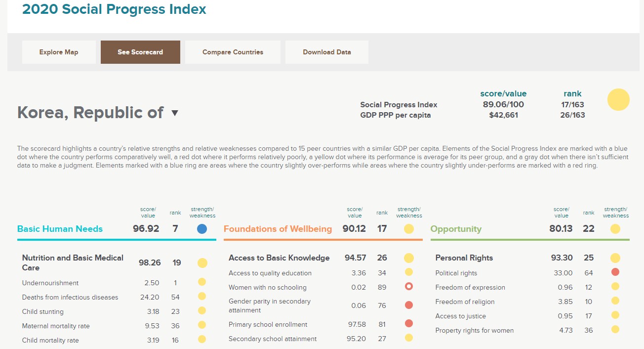Viewport: 644px width, 349px height.
Task: Click the See Scorecard button
Action: point(140,52)
